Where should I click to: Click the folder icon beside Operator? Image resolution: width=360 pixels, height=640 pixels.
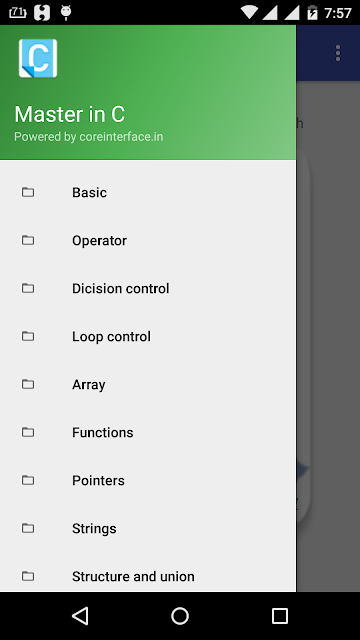click(28, 240)
